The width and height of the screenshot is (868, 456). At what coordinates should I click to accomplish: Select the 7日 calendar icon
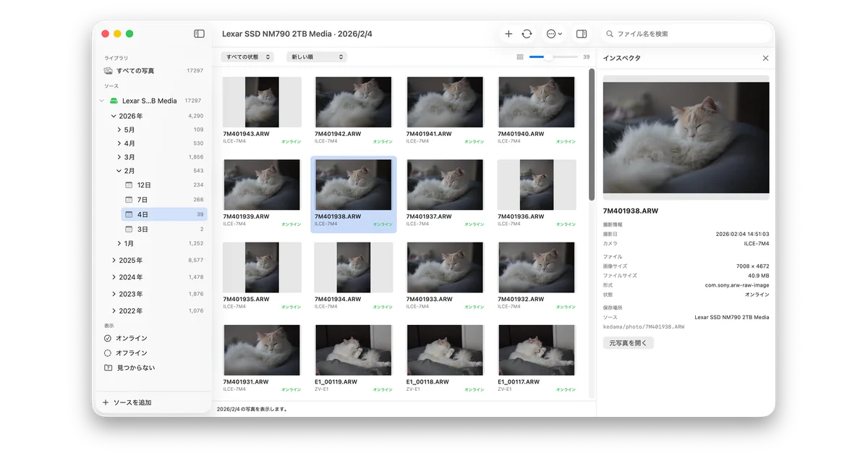point(129,200)
